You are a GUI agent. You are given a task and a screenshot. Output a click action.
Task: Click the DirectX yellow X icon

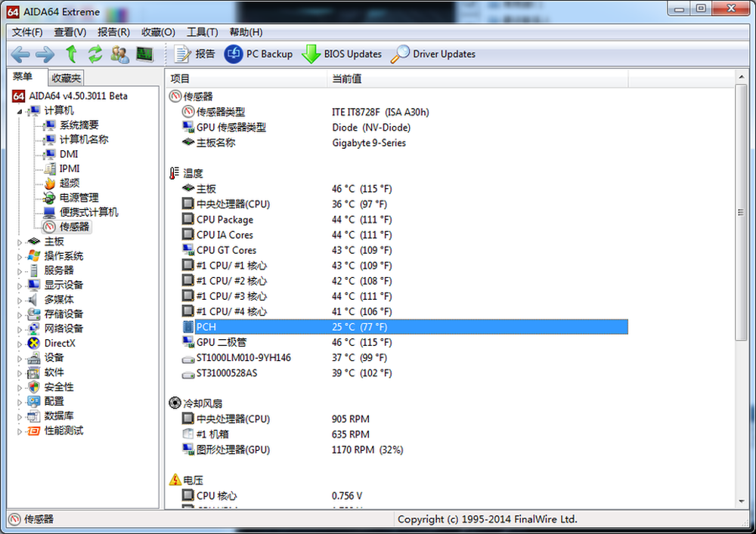(34, 344)
